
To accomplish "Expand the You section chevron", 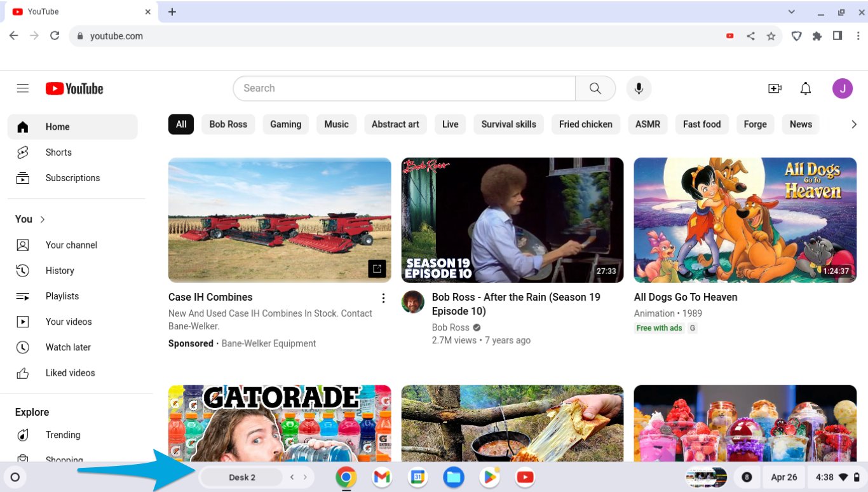I will coord(43,219).
